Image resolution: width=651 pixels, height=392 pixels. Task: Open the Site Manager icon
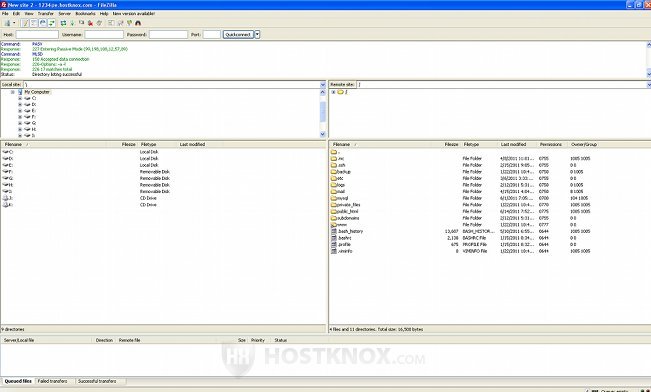coord(7,23)
